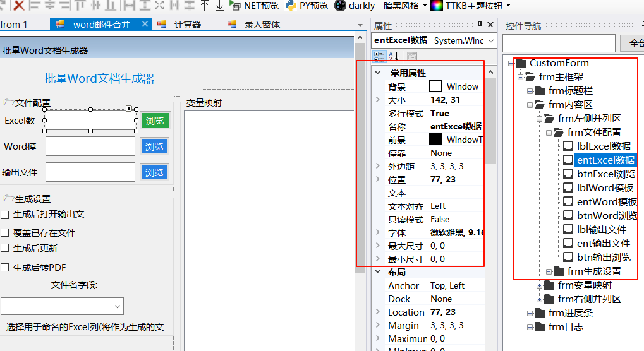Click the green 浏览 button for Excel数据

155,121
